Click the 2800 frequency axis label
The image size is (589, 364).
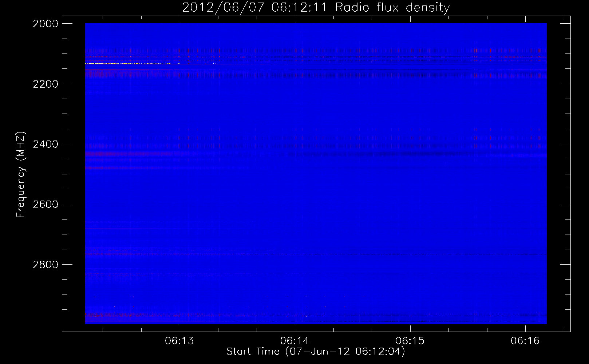point(46,265)
